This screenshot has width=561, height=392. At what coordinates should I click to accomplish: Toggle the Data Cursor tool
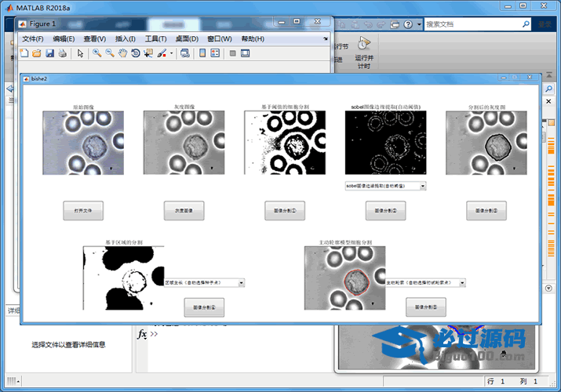point(148,53)
